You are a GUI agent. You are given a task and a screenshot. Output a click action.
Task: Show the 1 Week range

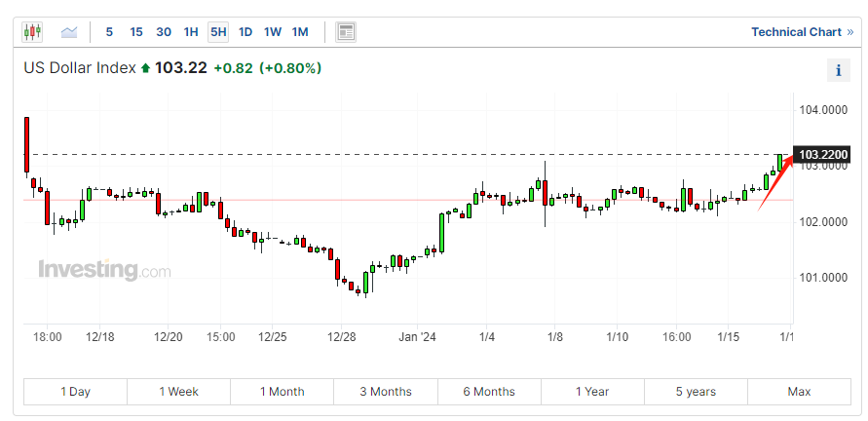pyautogui.click(x=179, y=392)
